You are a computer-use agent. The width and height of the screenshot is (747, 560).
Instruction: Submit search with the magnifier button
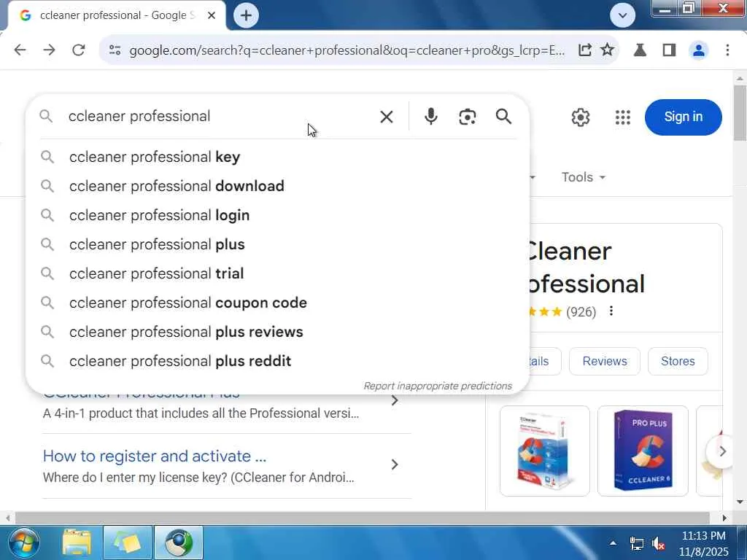click(x=503, y=116)
